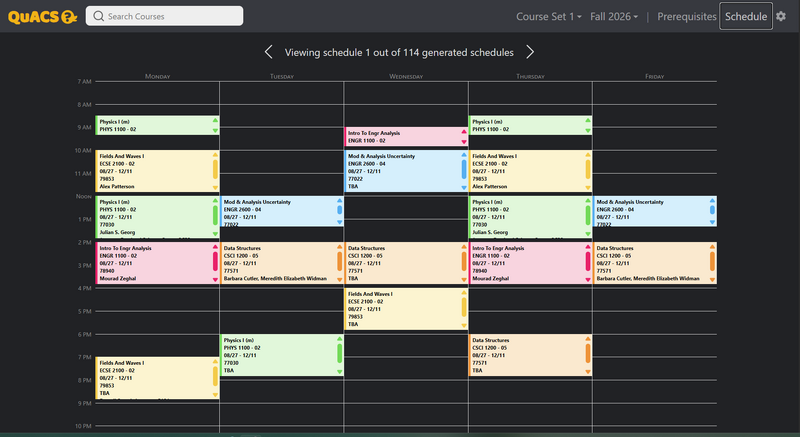Up arrow on Wednesday Mod & Analysis Uncertainty block
The height and width of the screenshot is (437, 800).
coord(464,155)
